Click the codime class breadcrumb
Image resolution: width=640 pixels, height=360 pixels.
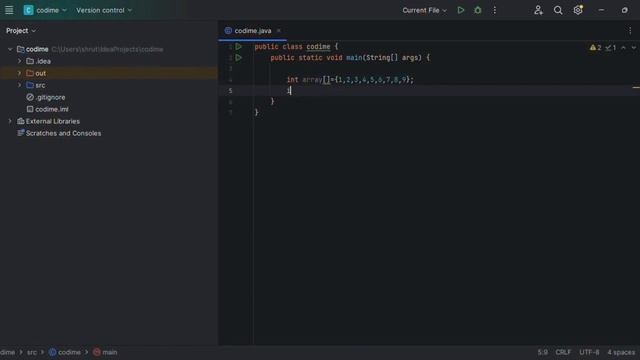point(64,352)
